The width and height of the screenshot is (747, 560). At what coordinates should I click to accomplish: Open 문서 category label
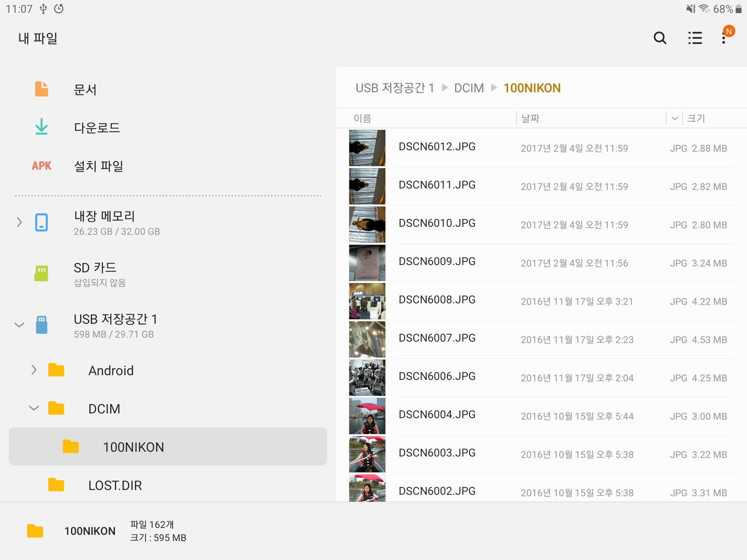click(x=85, y=90)
